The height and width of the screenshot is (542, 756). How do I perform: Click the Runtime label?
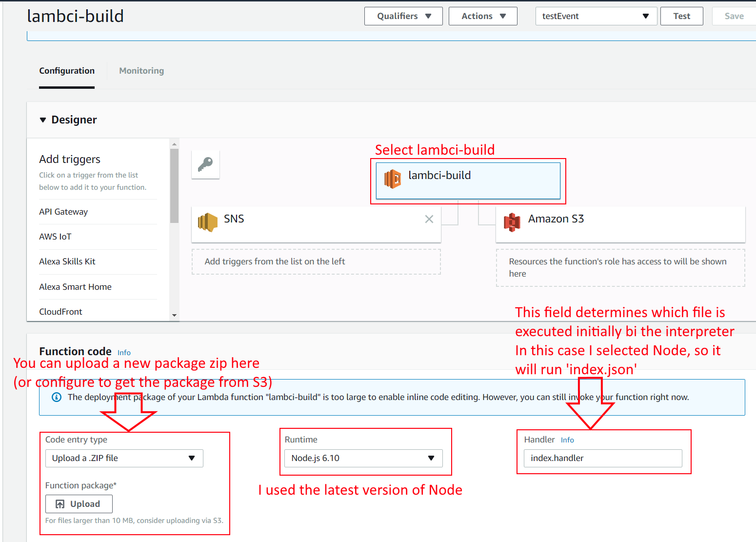[x=301, y=440]
